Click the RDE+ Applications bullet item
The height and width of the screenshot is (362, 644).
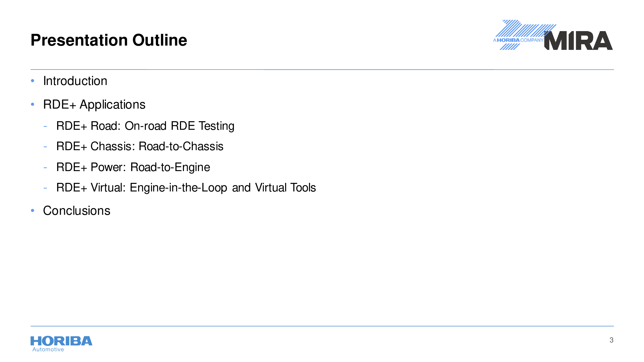[94, 105]
